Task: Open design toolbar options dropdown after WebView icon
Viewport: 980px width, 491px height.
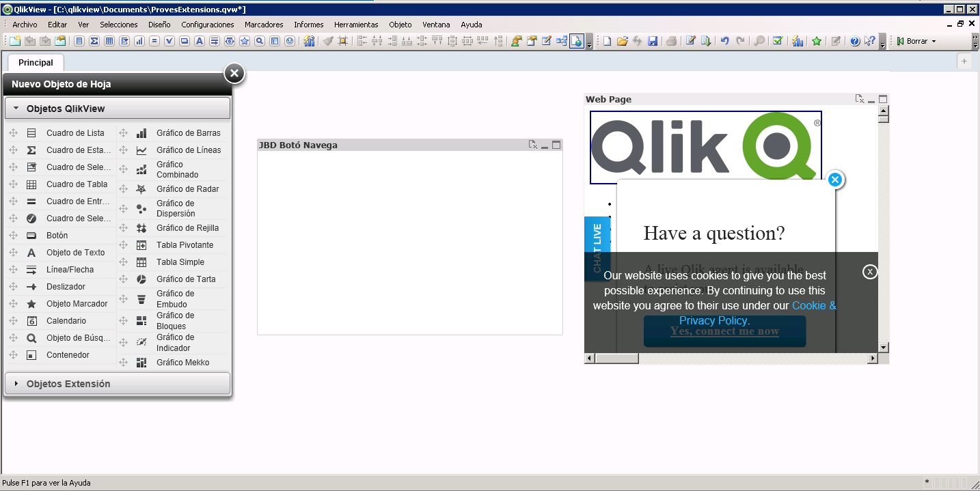Action: [x=589, y=43]
